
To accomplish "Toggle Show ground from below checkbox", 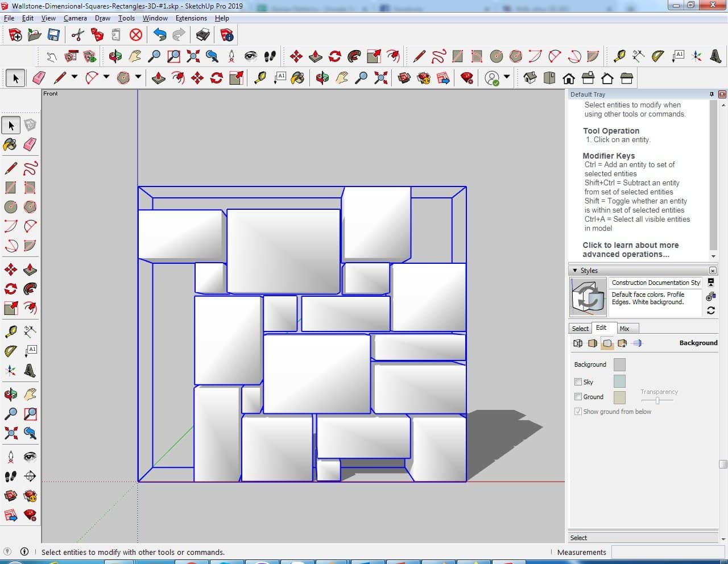I will [578, 412].
